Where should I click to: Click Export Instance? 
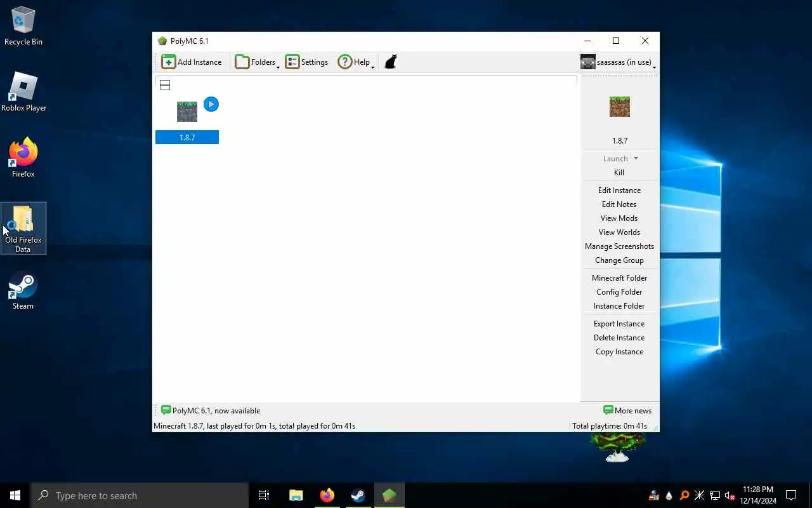pos(619,323)
